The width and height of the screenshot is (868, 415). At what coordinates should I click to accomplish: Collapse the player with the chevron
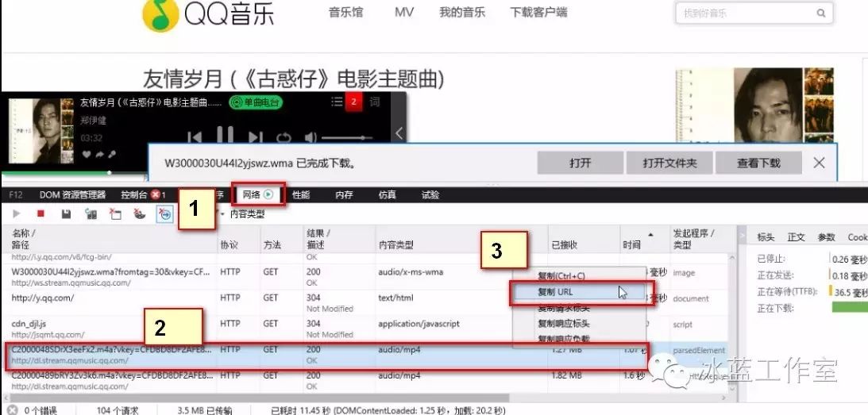(x=399, y=133)
